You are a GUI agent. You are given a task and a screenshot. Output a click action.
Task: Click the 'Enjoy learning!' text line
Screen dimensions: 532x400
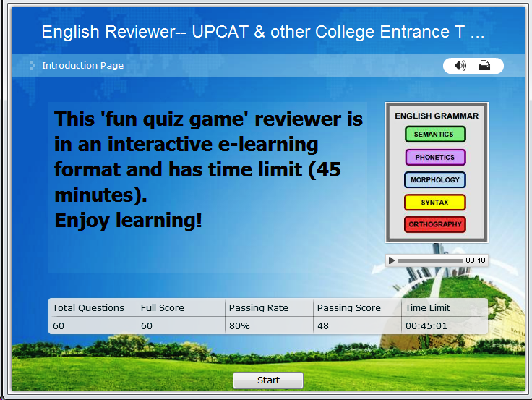128,221
